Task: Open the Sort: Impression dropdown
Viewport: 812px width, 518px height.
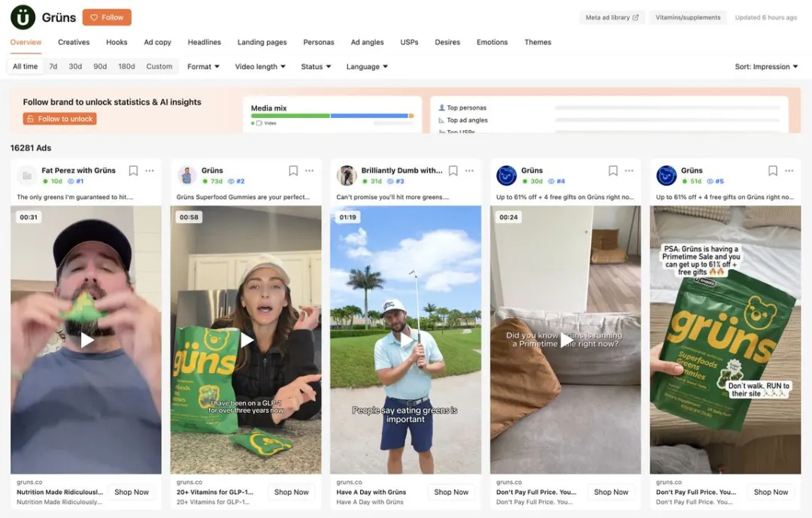Action: [766, 67]
